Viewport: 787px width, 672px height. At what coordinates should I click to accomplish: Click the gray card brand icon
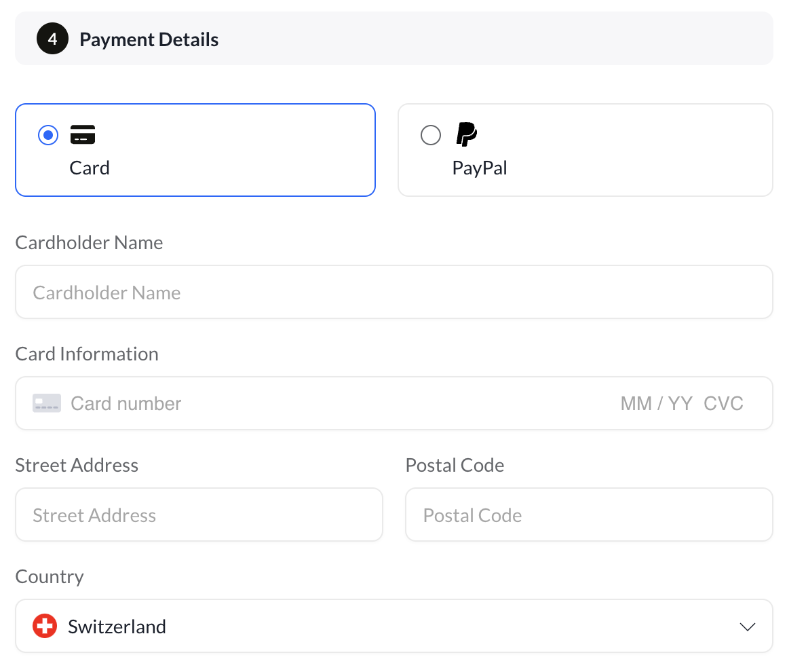click(47, 403)
